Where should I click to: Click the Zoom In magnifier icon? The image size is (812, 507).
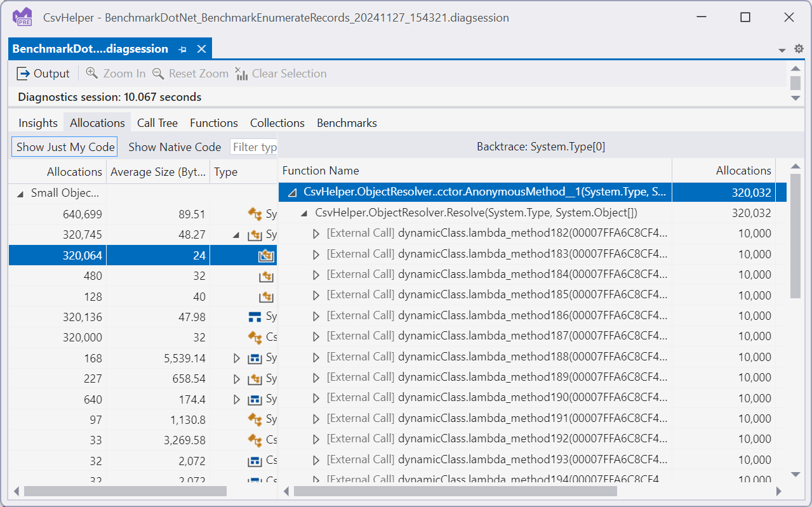92,74
